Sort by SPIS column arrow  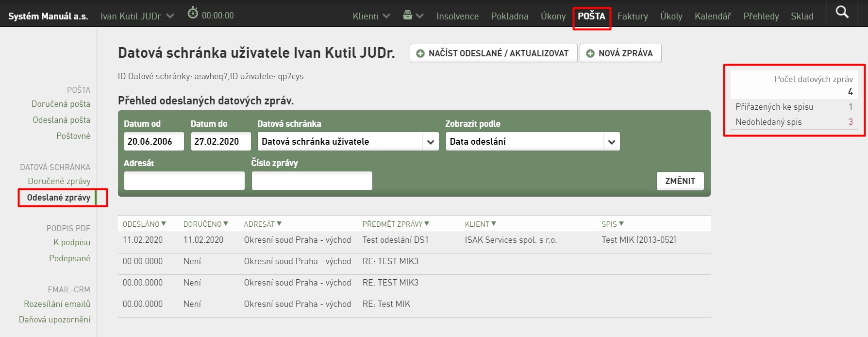point(621,223)
